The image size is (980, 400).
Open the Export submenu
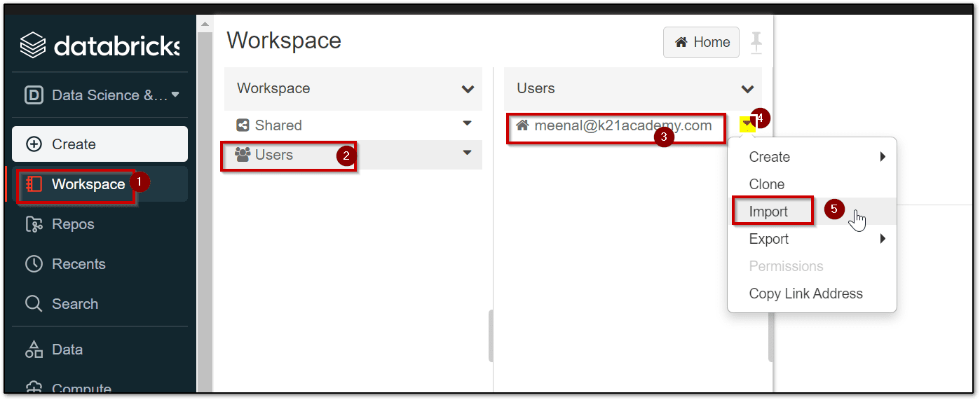tap(769, 239)
